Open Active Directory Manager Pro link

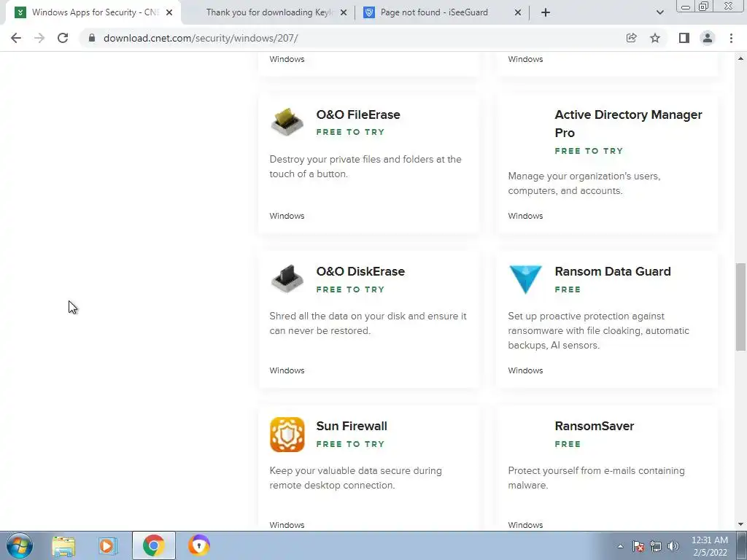(x=628, y=124)
